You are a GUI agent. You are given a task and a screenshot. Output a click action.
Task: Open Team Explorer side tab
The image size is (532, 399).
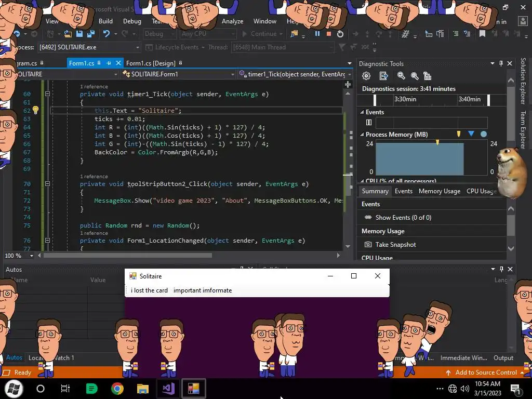coord(523,130)
